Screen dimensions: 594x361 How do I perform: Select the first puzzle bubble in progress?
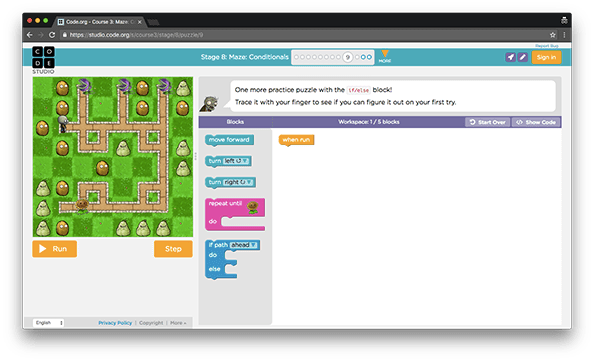[x=297, y=57]
